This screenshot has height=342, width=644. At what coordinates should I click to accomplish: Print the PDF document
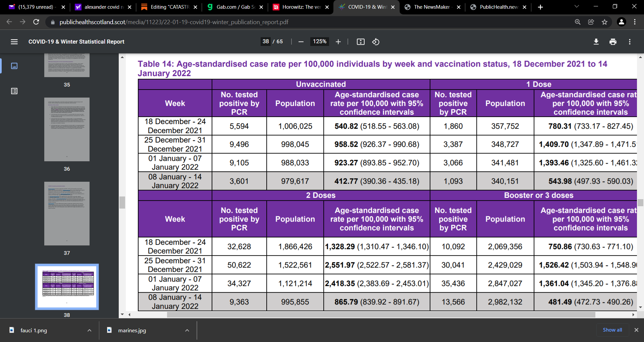[x=613, y=42]
